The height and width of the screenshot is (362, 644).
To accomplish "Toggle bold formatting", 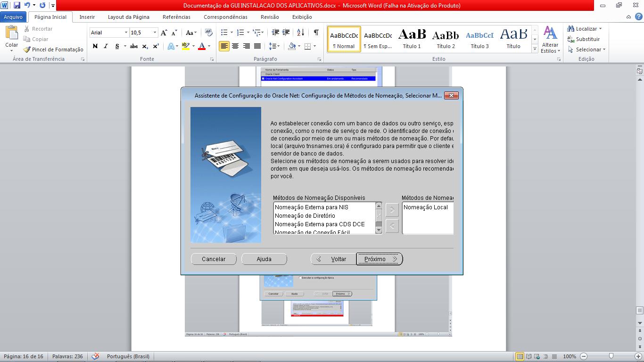I will 96,46.
